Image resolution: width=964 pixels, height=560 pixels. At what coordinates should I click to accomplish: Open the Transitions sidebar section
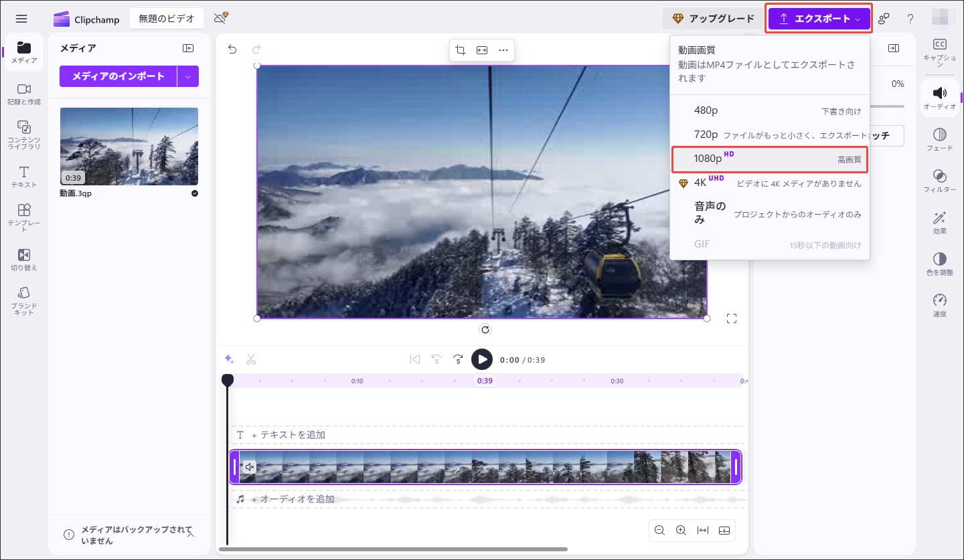pos(24,260)
